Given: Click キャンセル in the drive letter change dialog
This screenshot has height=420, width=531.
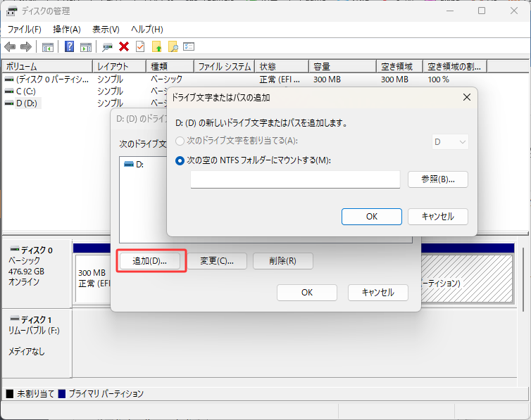Looking at the screenshot, I should [x=378, y=293].
